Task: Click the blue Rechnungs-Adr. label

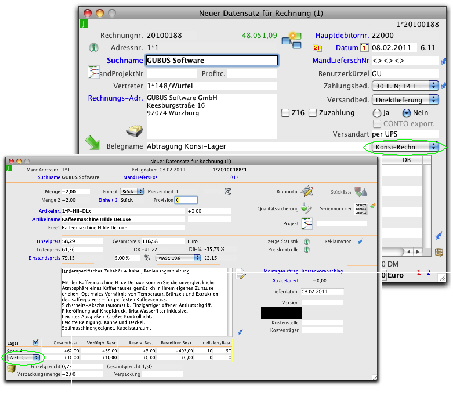Action: (x=115, y=98)
